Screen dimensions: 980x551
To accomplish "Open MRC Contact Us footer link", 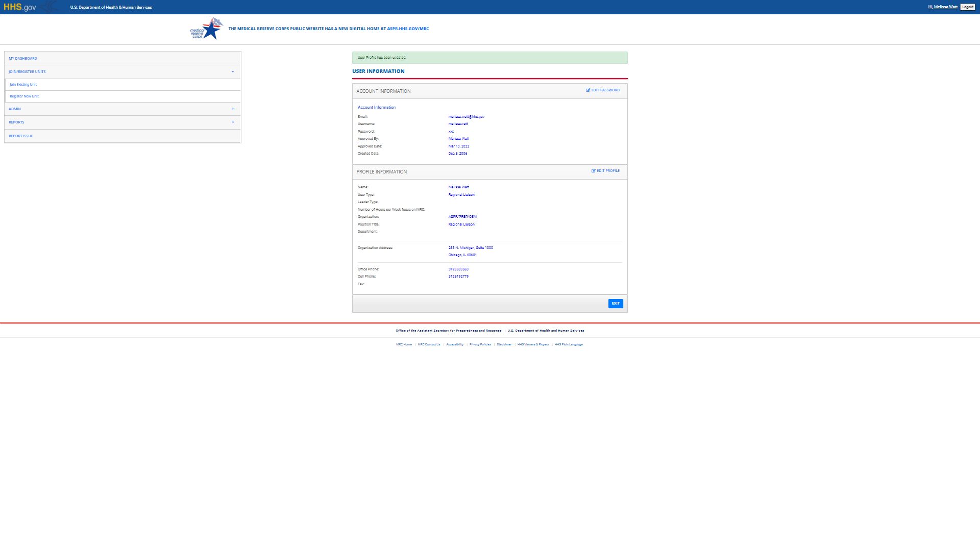I will point(429,344).
